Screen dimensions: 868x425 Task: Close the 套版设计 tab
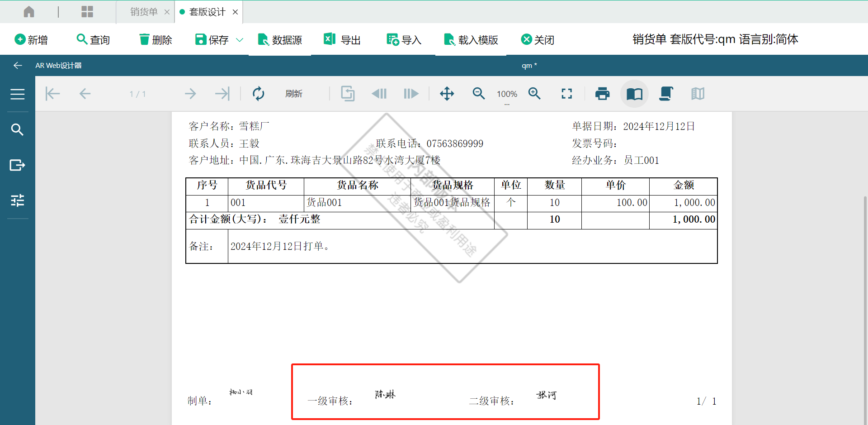coord(235,12)
